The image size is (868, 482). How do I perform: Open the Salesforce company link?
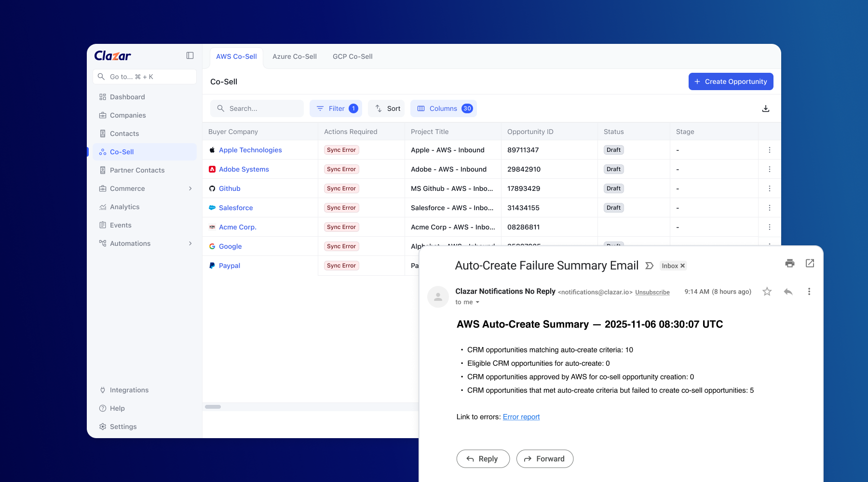coord(236,208)
